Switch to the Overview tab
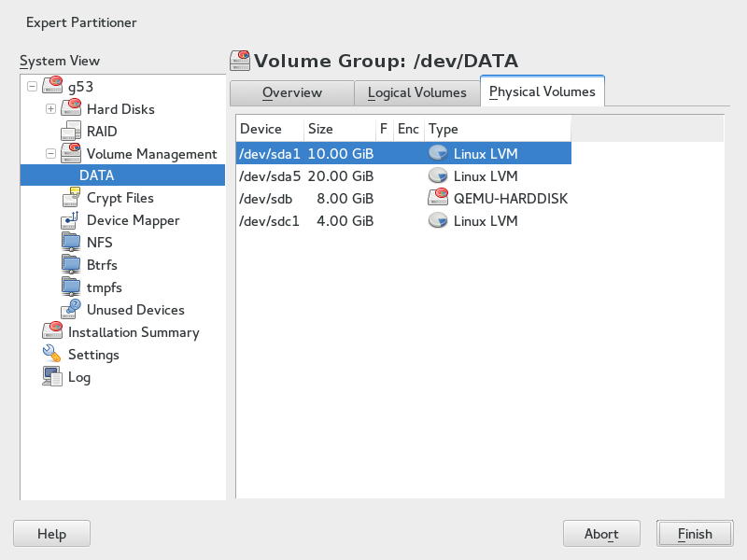This screenshot has width=747, height=560. [291, 92]
